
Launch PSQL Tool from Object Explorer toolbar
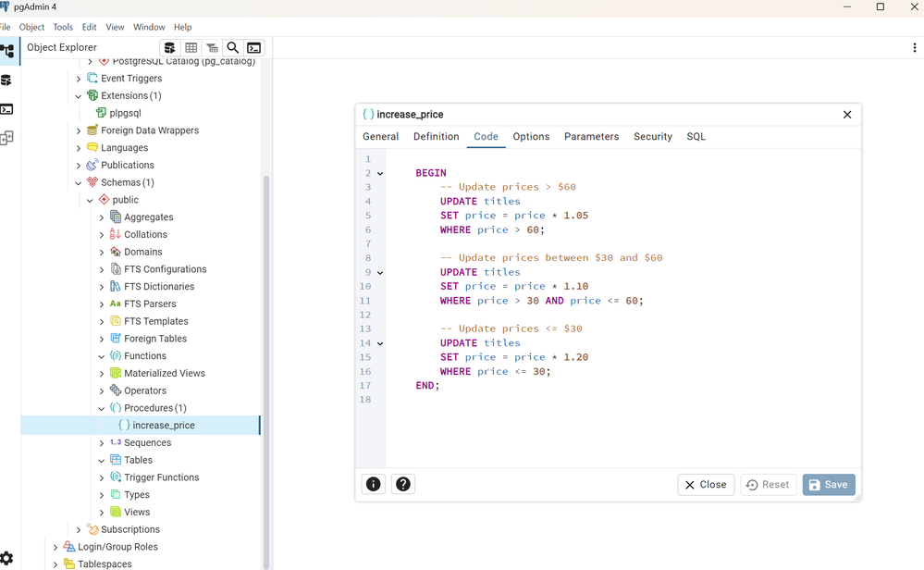pyautogui.click(x=253, y=48)
